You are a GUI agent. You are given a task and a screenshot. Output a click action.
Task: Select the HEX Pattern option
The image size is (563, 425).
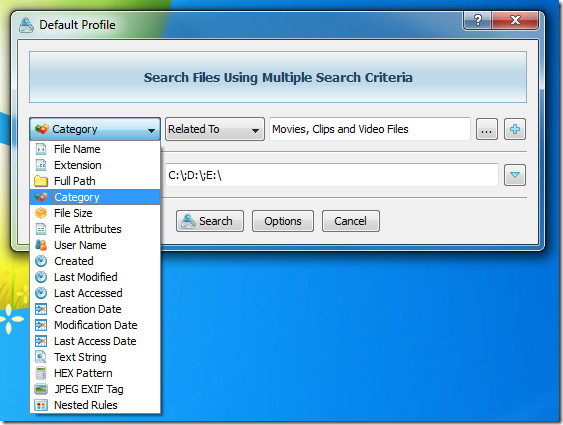click(95, 373)
